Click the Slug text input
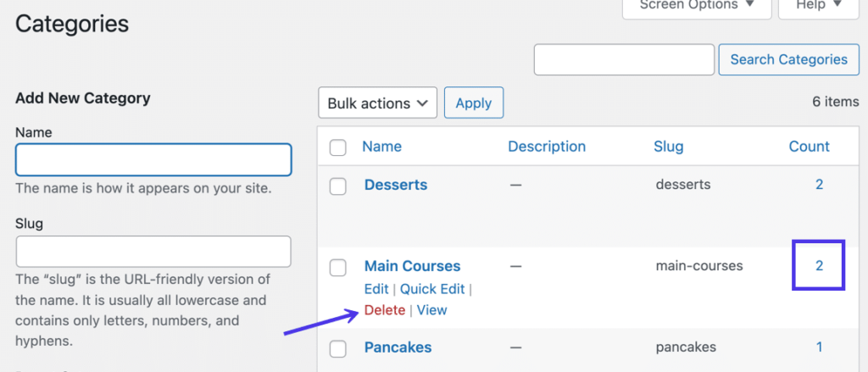The width and height of the screenshot is (868, 372). click(153, 252)
